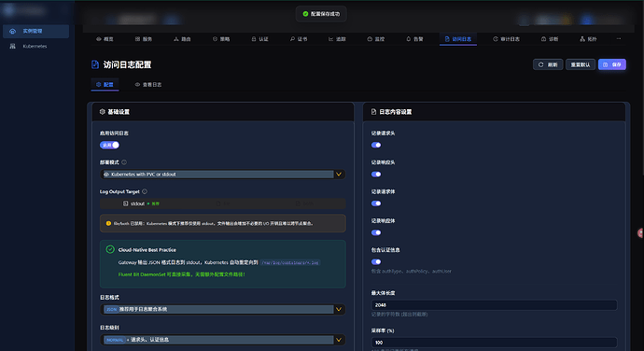Open the 审计日志 audit log tab
The width and height of the screenshot is (644, 351).
pos(506,39)
